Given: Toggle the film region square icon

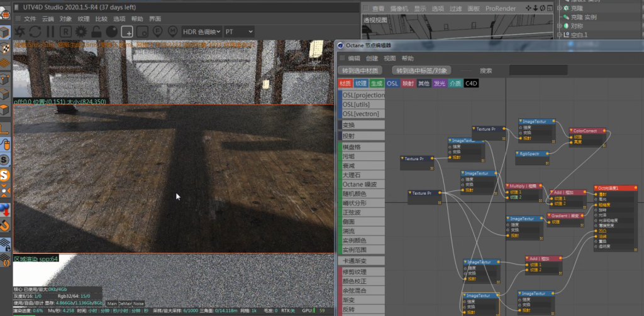Looking at the screenshot, I should coord(142,31).
